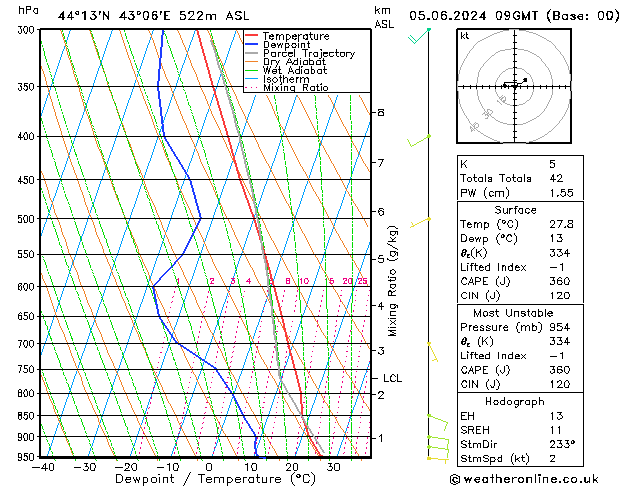Click the "Hodograph" section header in the table
The height and width of the screenshot is (486, 629).
[x=515, y=402]
